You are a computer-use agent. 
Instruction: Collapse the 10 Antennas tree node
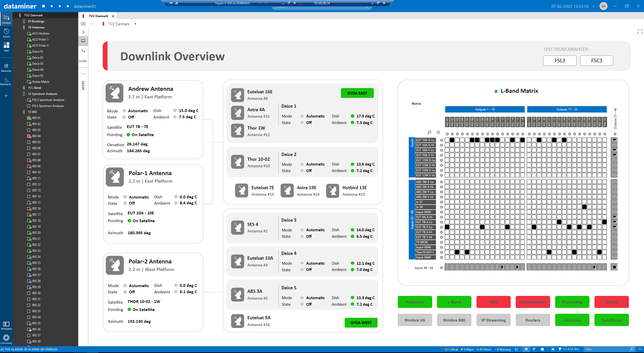tap(24, 27)
